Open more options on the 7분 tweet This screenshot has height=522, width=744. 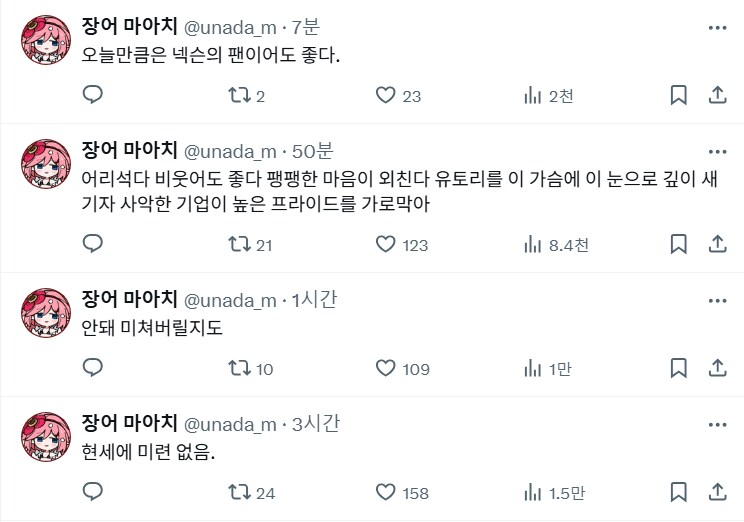point(716,27)
